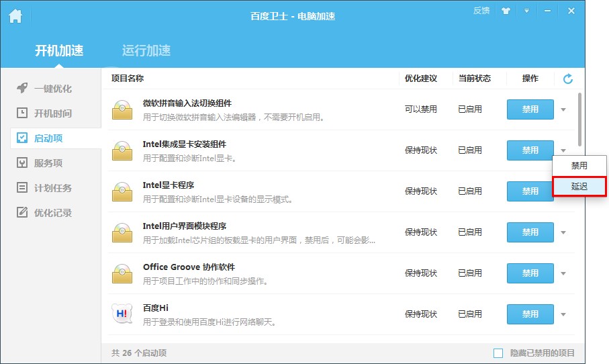Click the list icon beside 计划任务
This screenshot has height=364, width=609.
pos(22,187)
